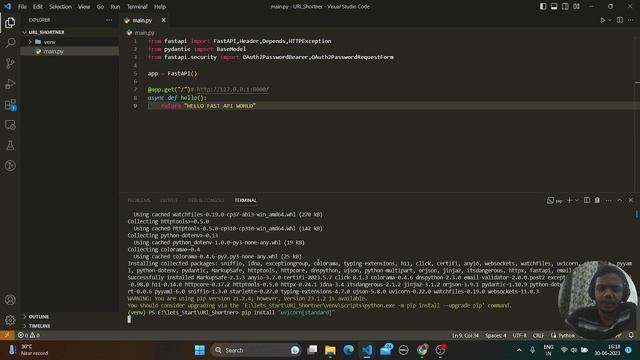Open the Windows Start menu
Image resolution: width=640 pixels, height=360 pixels.
[x=200, y=350]
